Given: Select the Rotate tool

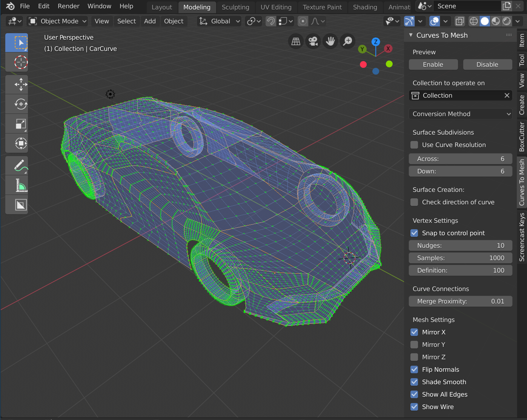Looking at the screenshot, I should [x=17, y=104].
